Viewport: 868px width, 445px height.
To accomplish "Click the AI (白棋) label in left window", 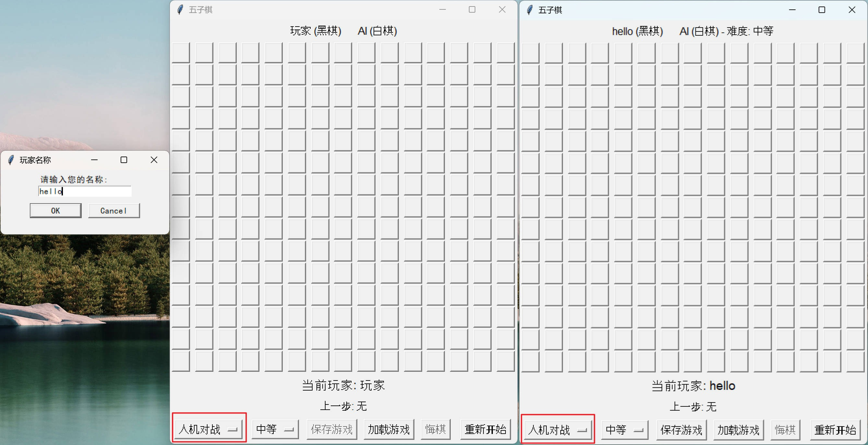I will 377,31.
